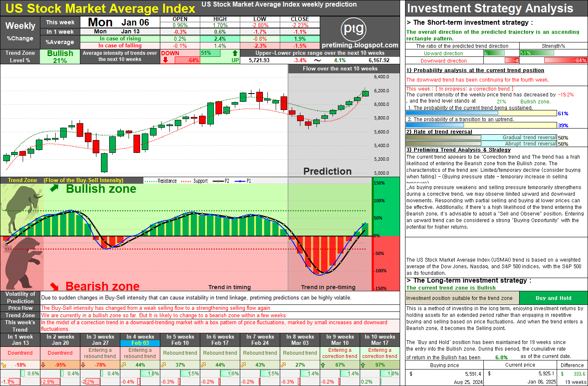
Task: Click the ptg circular logo
Action: [x=354, y=29]
